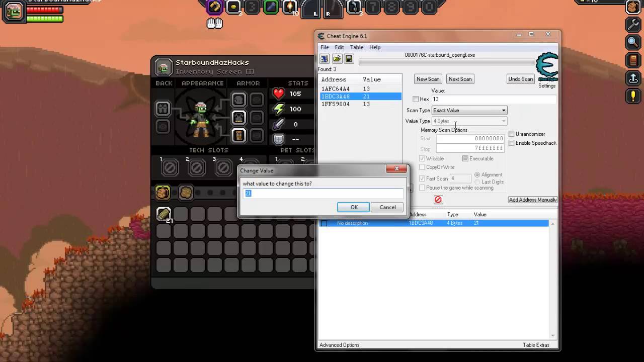Open the Help menu
This screenshot has height=362, width=644.
pyautogui.click(x=375, y=47)
